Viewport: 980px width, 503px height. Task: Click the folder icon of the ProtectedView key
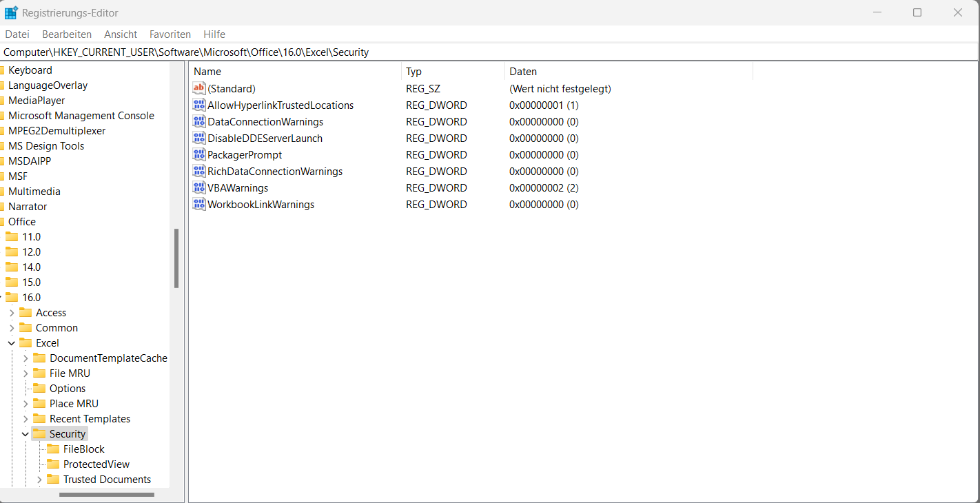point(54,464)
